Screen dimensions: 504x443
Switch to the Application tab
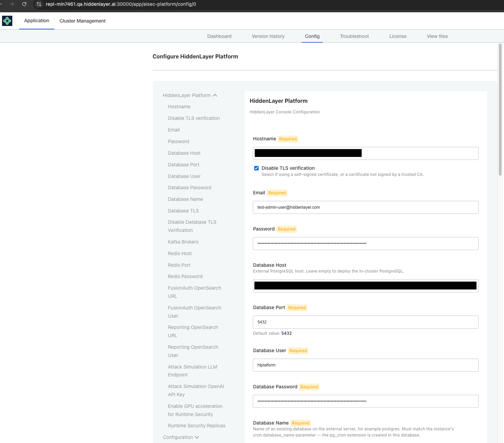tap(37, 20)
